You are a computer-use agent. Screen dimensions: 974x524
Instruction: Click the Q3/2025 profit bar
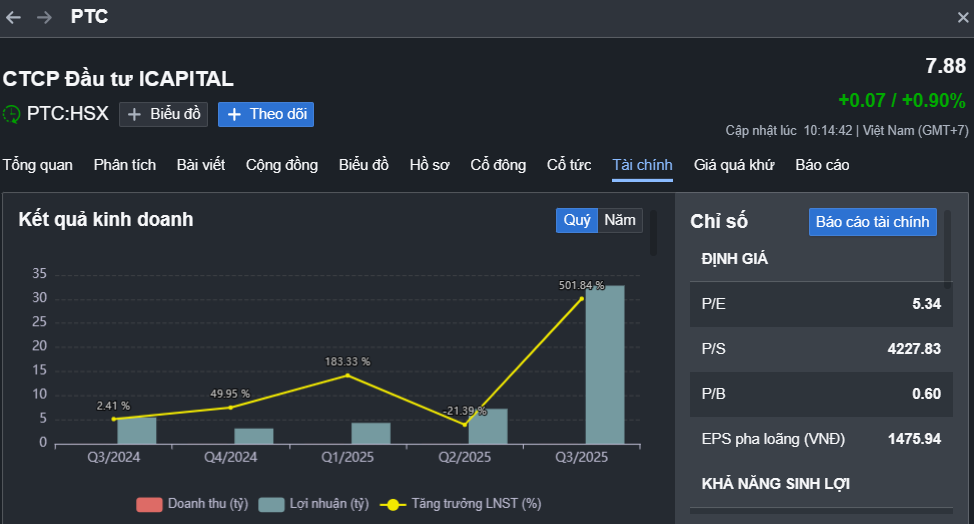(x=605, y=365)
